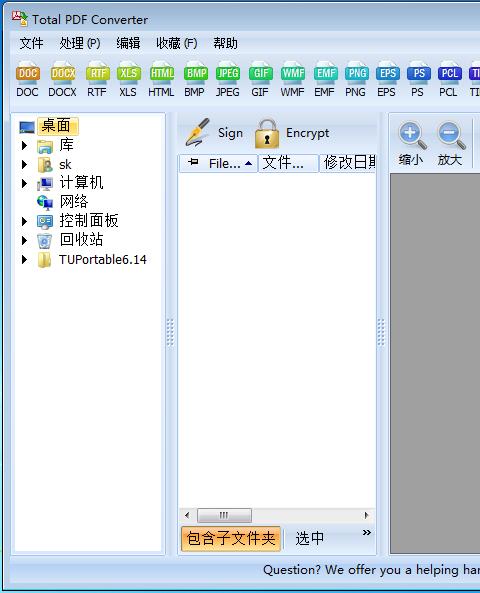Click the file list horizontal scrollbar thumb
The width and height of the screenshot is (480, 593).
[x=224, y=515]
